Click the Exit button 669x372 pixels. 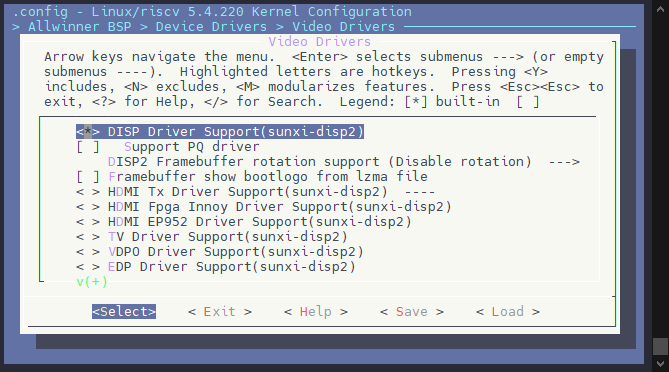click(x=220, y=311)
